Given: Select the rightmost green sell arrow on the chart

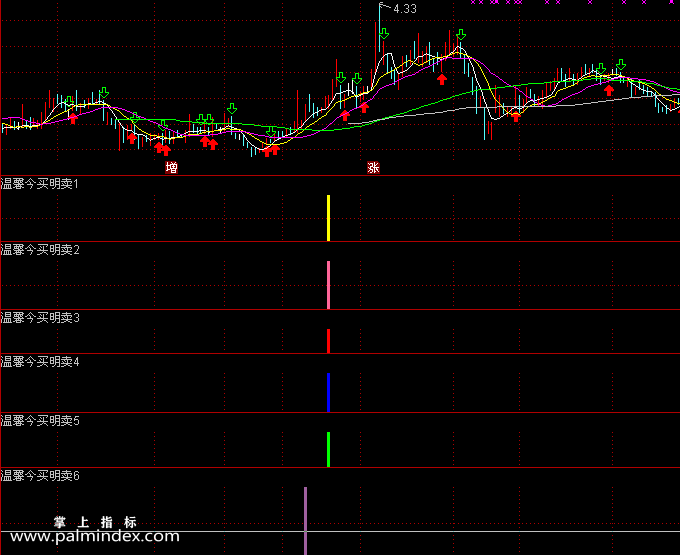Looking at the screenshot, I should point(621,65).
